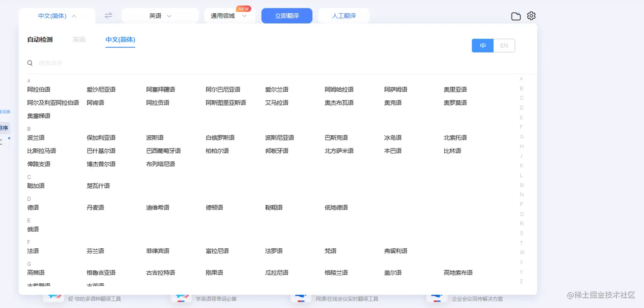Screen dimensions: 644x308
Task: Pick 古吉拉特语 in the list
Action: click(x=161, y=273)
